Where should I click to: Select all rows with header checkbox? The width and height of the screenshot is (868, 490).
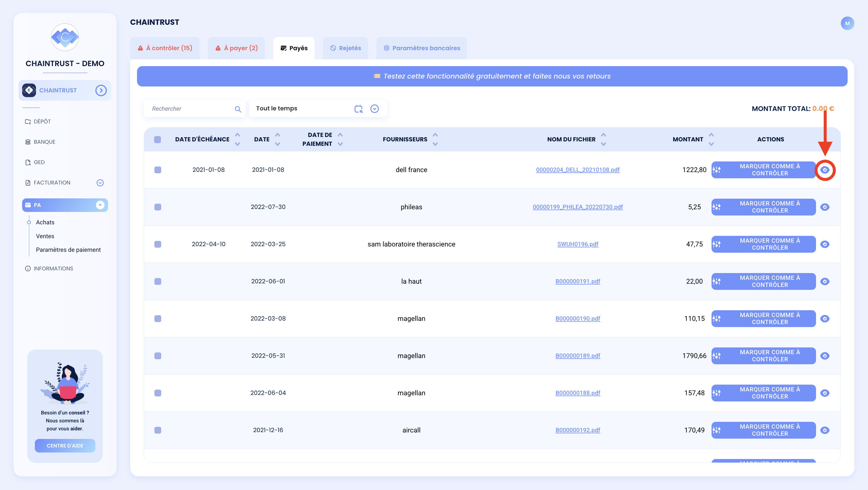157,140
